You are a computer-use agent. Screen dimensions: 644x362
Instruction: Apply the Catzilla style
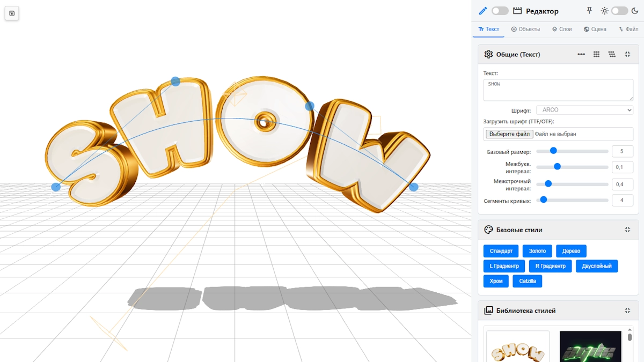click(528, 281)
